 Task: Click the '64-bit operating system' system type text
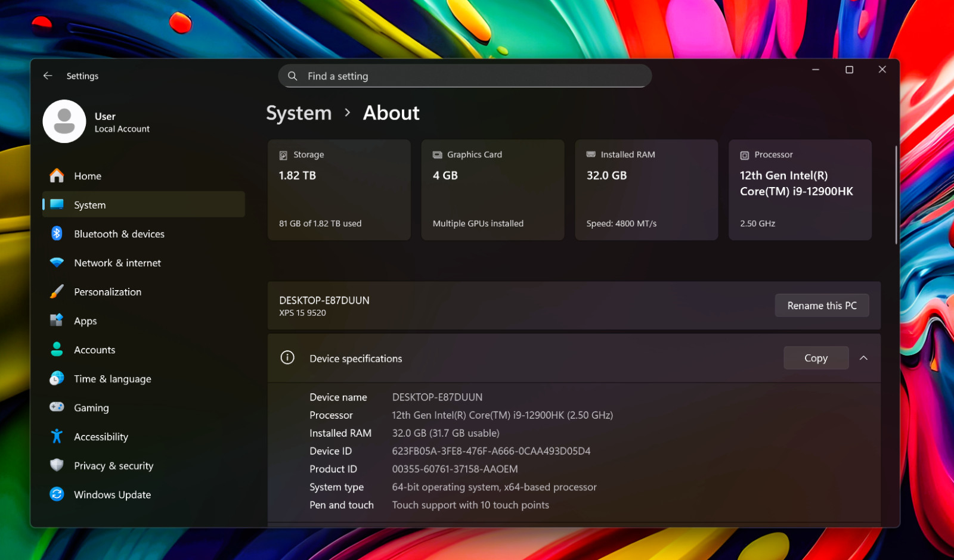(x=494, y=487)
